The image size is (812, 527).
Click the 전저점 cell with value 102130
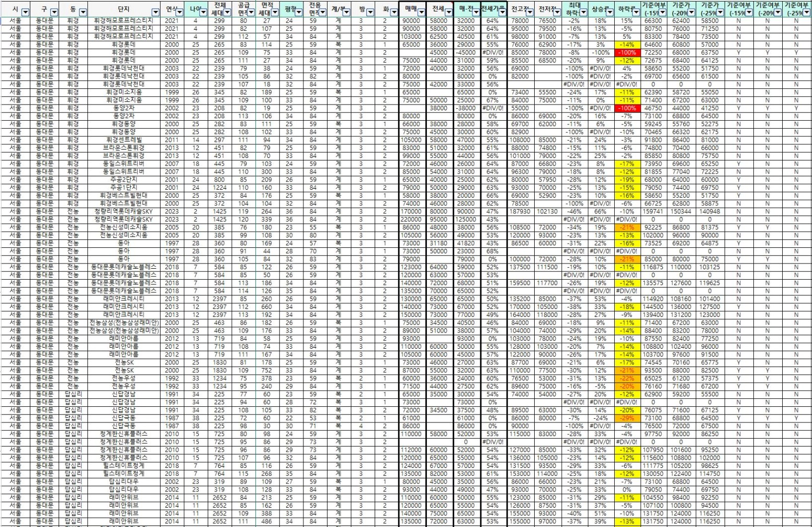coord(547,212)
